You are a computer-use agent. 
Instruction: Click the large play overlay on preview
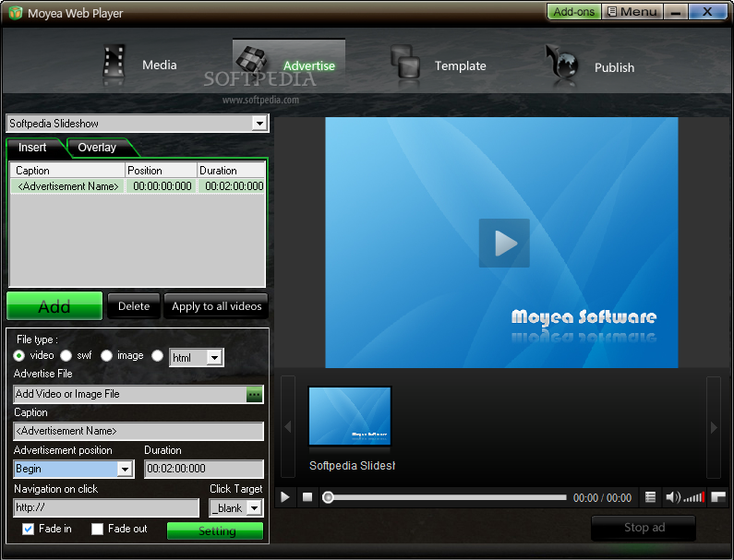coord(504,243)
